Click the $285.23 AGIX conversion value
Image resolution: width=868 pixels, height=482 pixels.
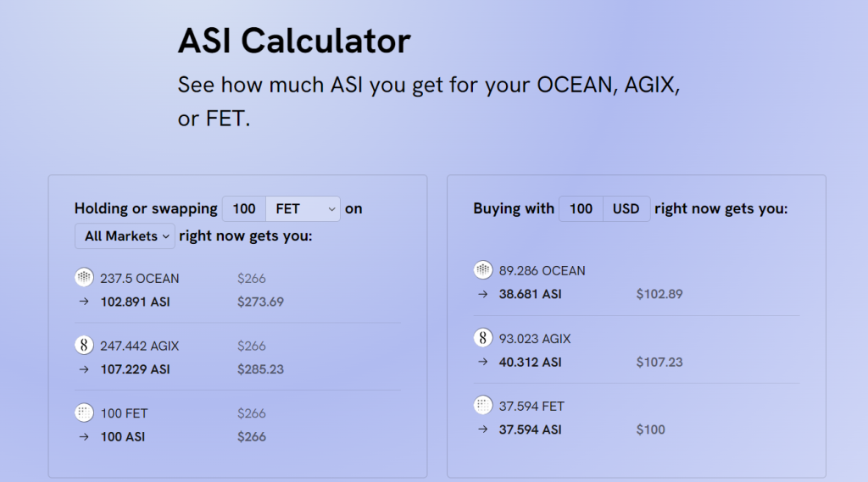(x=260, y=369)
